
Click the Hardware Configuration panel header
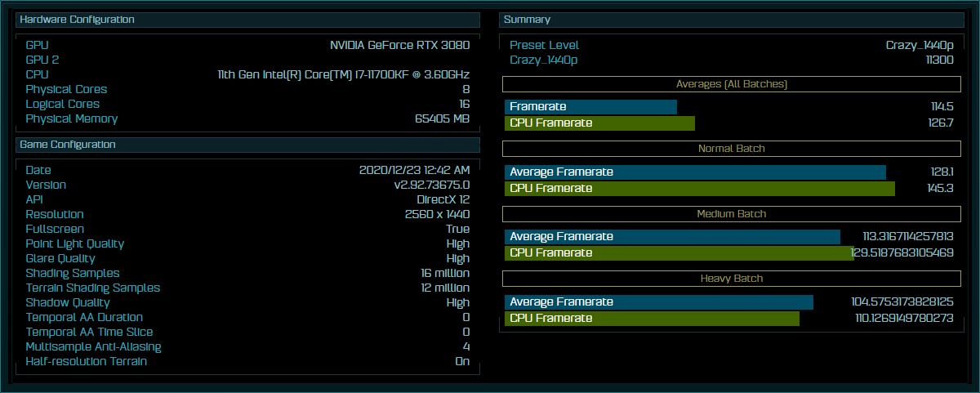(247, 20)
